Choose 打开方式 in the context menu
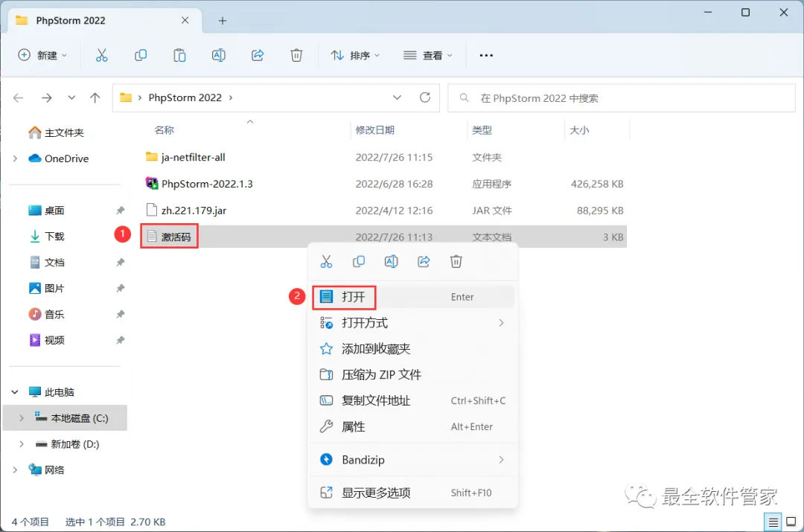 point(412,323)
